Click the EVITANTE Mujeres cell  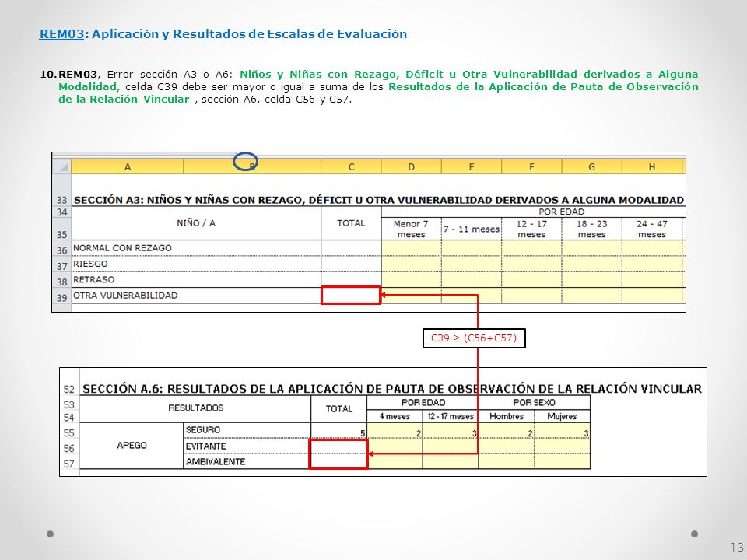562,446
